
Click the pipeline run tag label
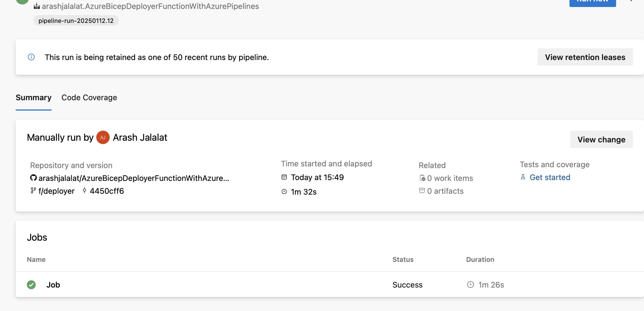[x=75, y=21]
